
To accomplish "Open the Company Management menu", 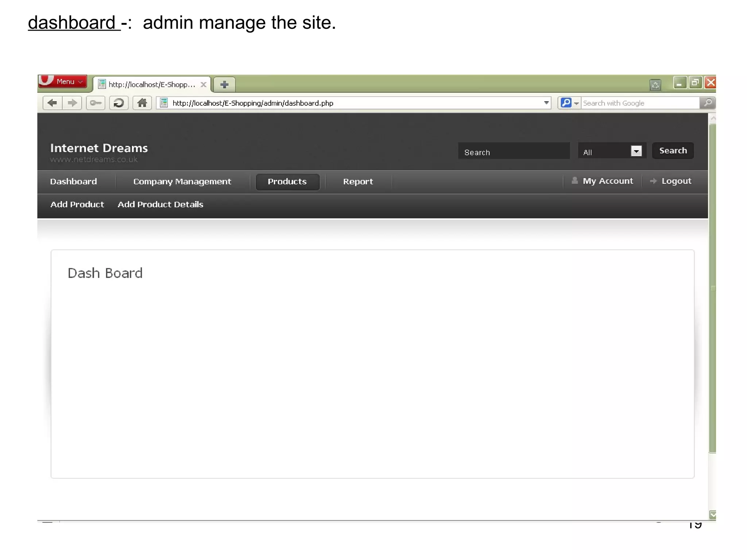I will coord(182,182).
